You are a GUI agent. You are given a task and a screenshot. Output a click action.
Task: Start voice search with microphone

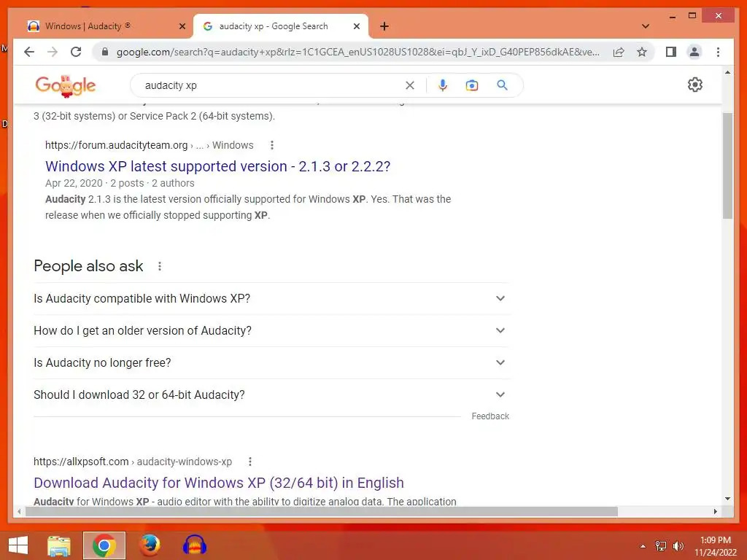coord(443,85)
